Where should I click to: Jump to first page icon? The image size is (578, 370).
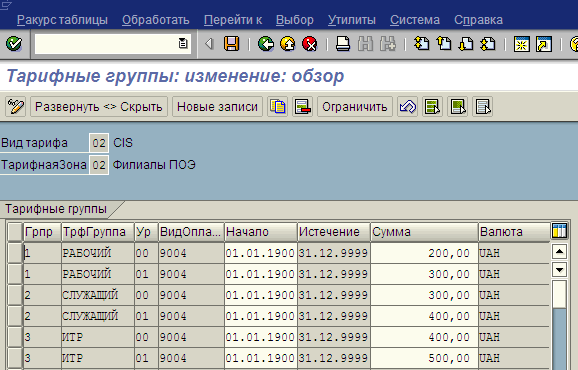point(421,44)
